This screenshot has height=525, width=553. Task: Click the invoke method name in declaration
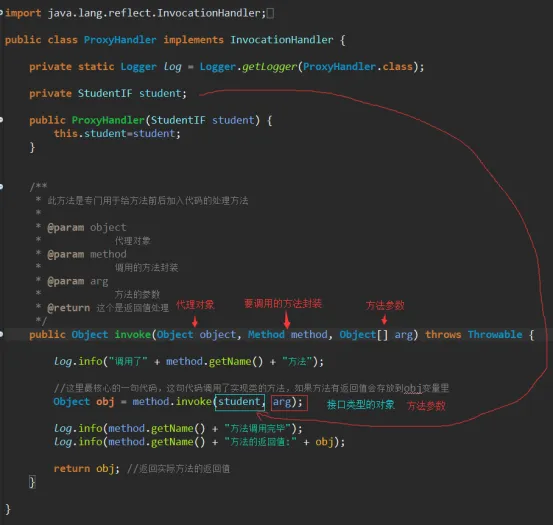(x=133, y=335)
